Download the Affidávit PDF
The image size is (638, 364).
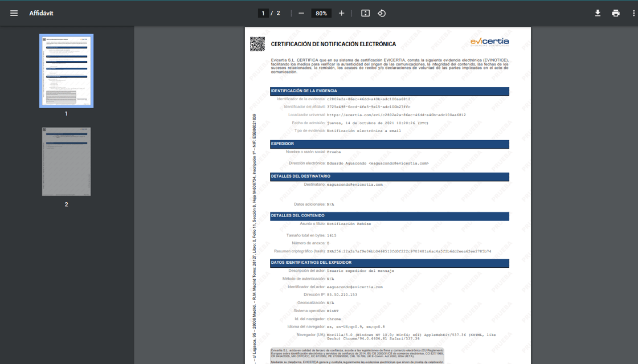tap(598, 13)
